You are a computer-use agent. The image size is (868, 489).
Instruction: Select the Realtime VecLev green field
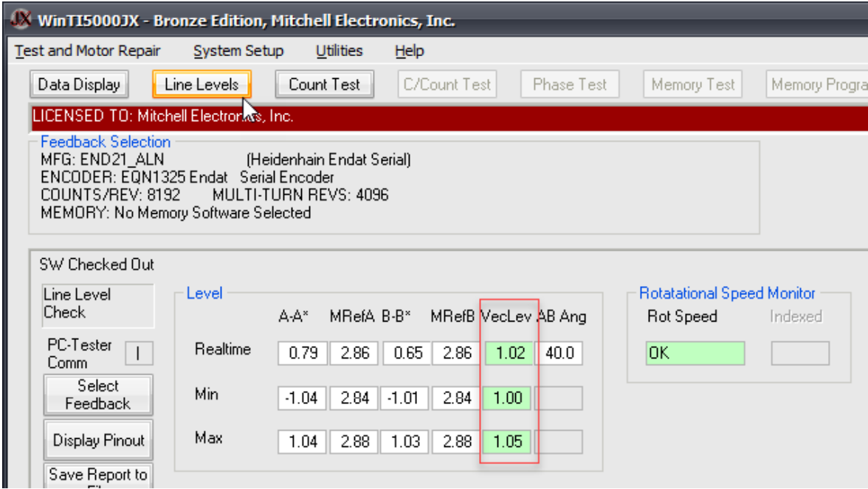[x=510, y=354]
